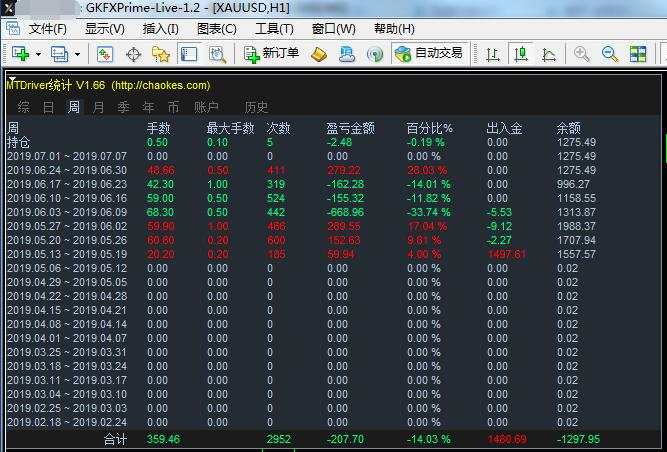Select the 季 quarterly statistics tab
The height and width of the screenshot is (452, 667).
click(123, 107)
